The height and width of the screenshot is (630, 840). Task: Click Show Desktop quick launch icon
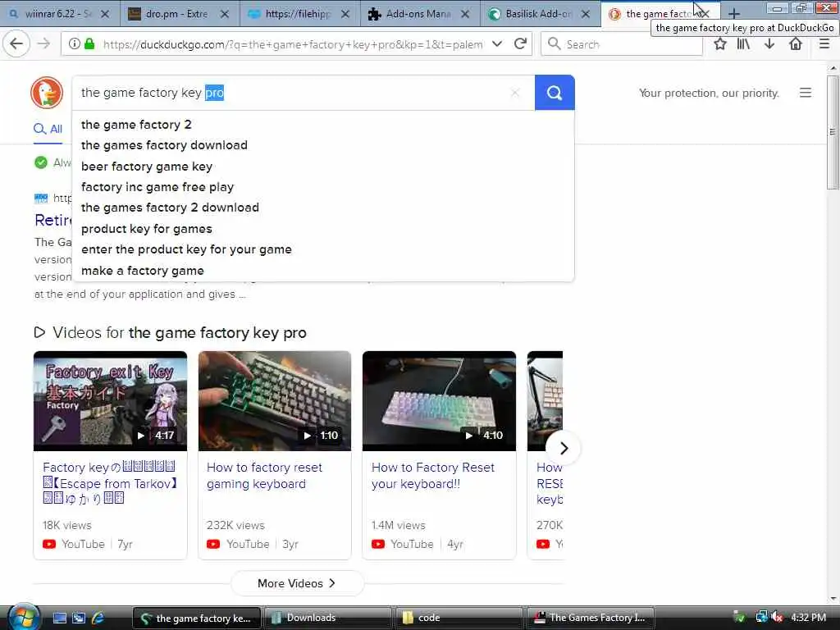point(59,618)
